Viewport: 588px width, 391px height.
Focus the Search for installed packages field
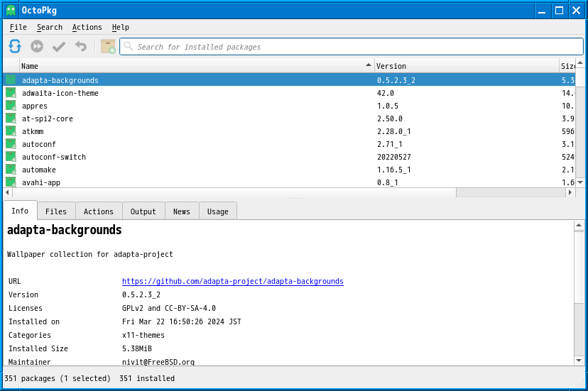(x=352, y=47)
